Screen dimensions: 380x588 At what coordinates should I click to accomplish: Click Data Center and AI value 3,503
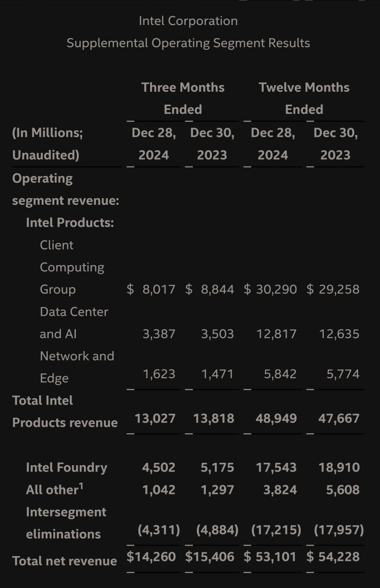click(x=217, y=334)
